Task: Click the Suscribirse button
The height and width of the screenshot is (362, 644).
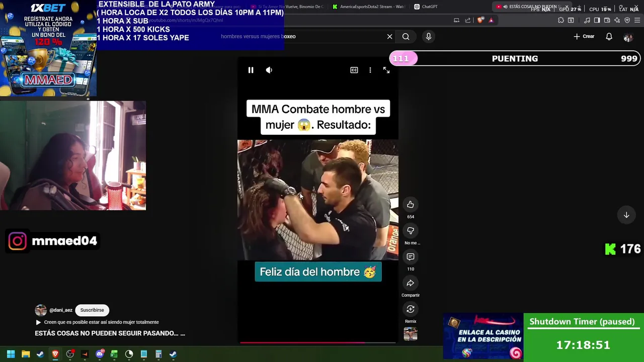Action: tap(92, 310)
